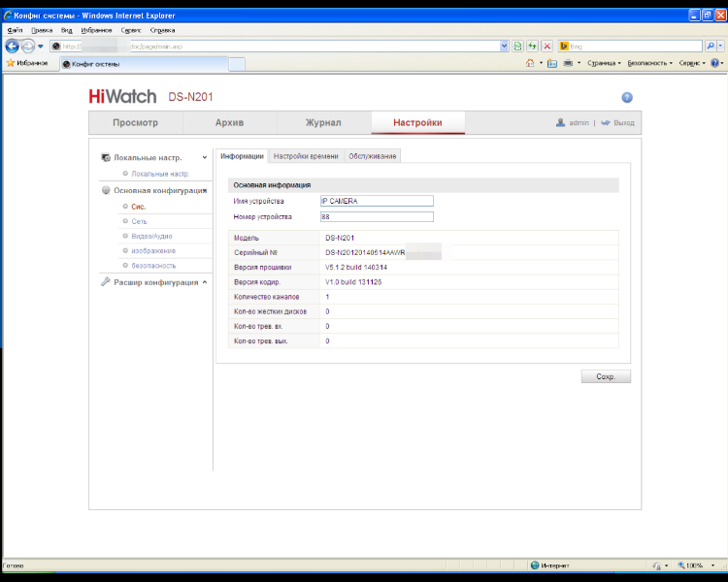This screenshot has width=728, height=582.
Task: Switch to the Просмотр tab
Action: pos(136,123)
